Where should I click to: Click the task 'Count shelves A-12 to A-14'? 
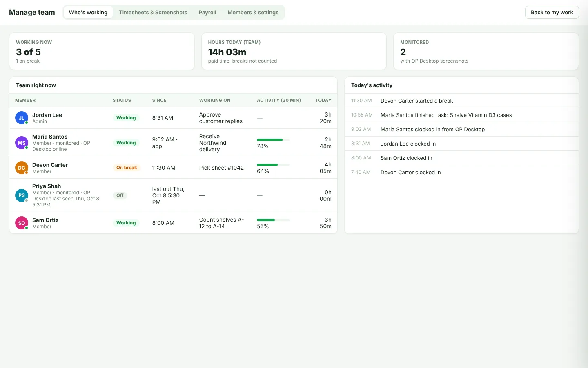tap(221, 223)
